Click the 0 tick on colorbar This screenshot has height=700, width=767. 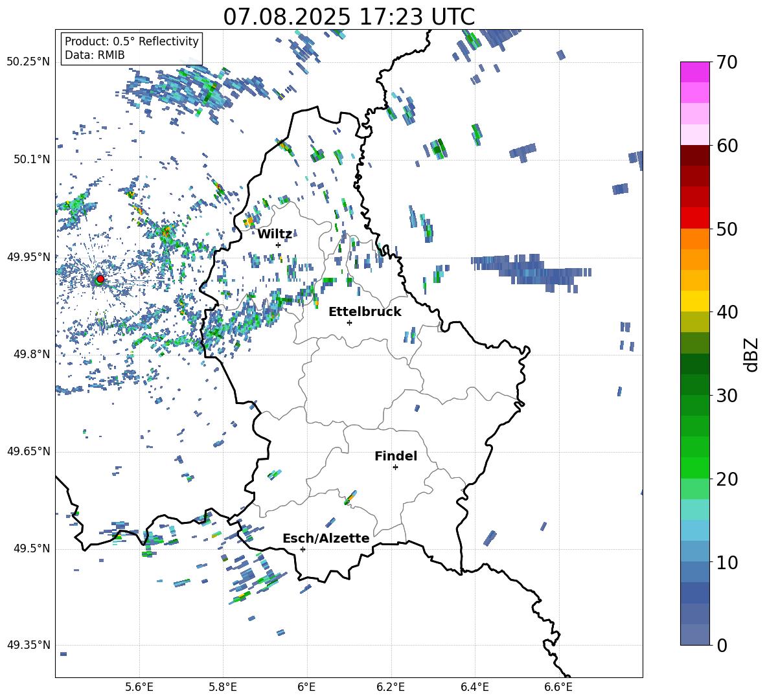pyautogui.click(x=722, y=645)
